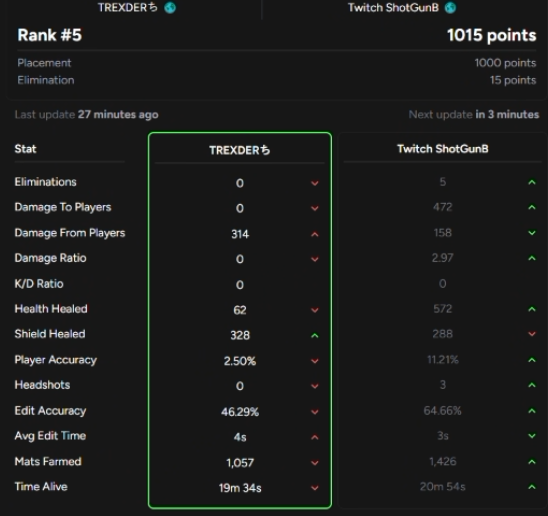Click ShotGunB's 1,426 mats farmed value
The width and height of the screenshot is (548, 516).
click(443, 462)
